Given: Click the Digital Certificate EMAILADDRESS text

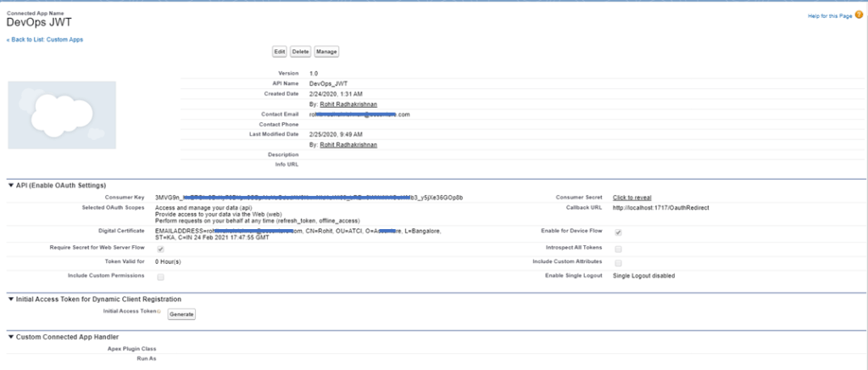Looking at the screenshot, I should tap(298, 233).
